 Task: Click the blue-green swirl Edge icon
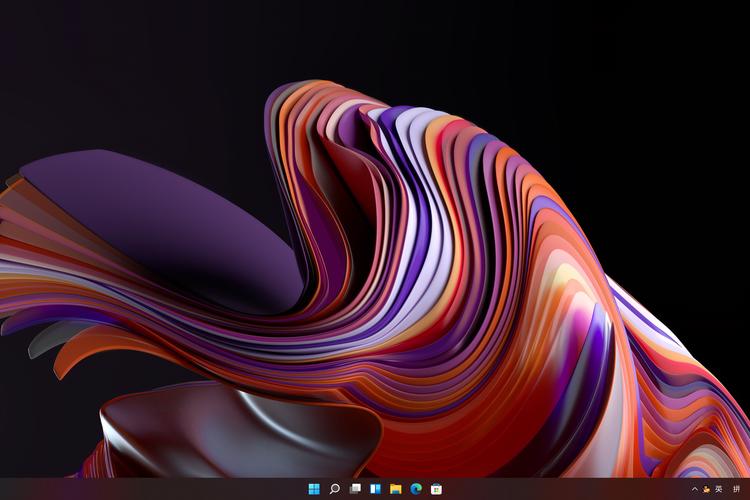click(x=416, y=489)
